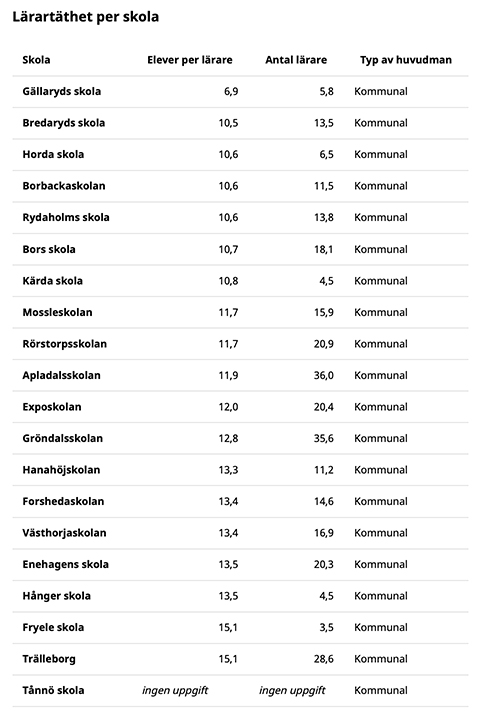Click Enehagens skola school name
The image size is (483, 724).
pyautogui.click(x=66, y=565)
